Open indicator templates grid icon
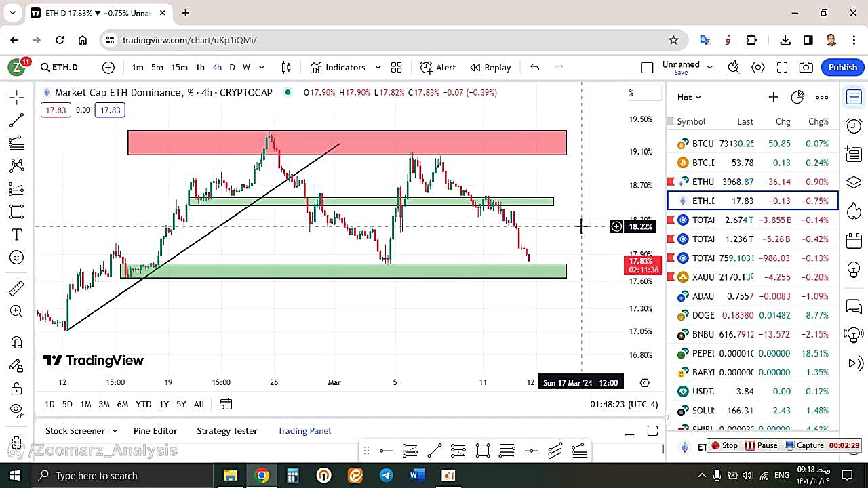868x488 pixels. 397,67
